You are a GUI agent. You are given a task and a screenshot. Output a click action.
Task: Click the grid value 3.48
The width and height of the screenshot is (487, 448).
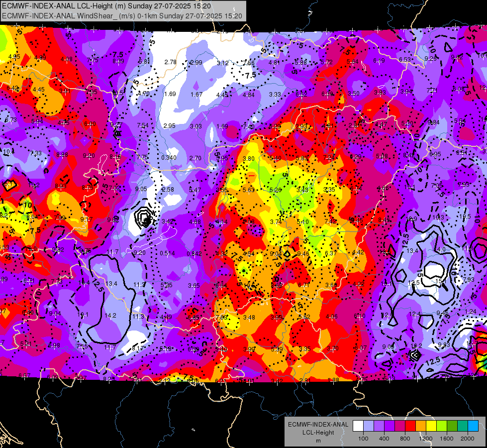tap(249, 318)
